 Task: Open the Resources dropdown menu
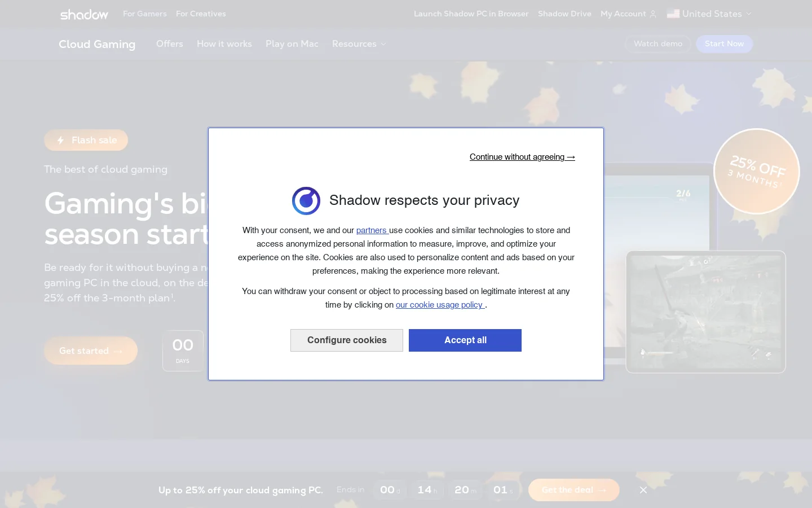pos(359,44)
